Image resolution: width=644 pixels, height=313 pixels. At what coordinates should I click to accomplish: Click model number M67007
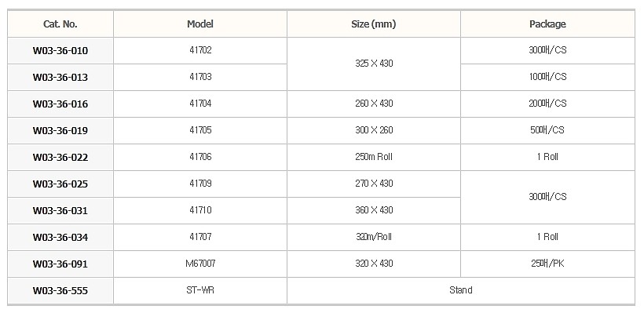tap(200, 264)
